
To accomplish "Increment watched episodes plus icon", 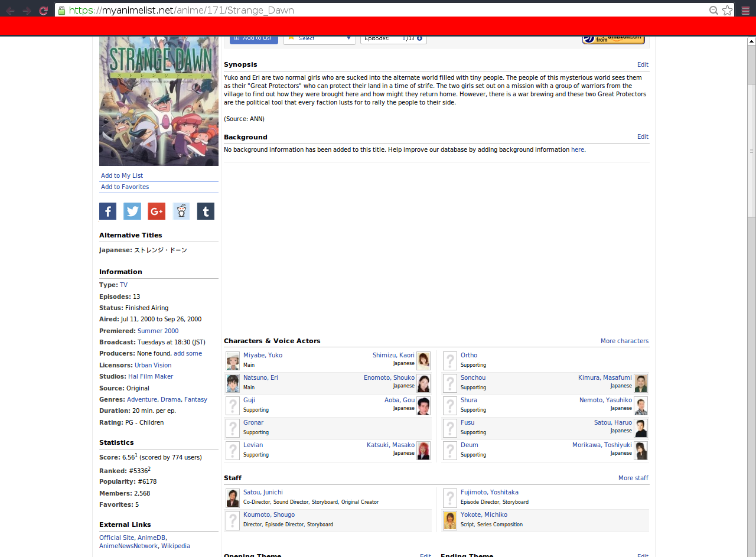I will pos(419,38).
